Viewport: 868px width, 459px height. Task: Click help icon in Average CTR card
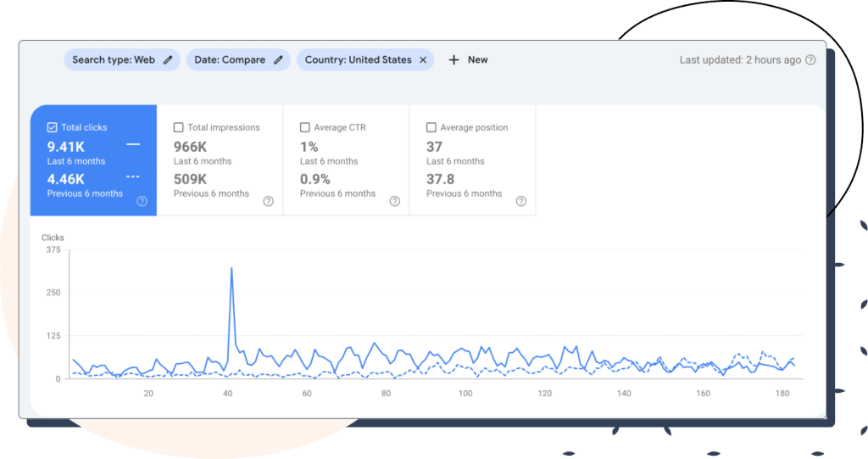tap(394, 201)
